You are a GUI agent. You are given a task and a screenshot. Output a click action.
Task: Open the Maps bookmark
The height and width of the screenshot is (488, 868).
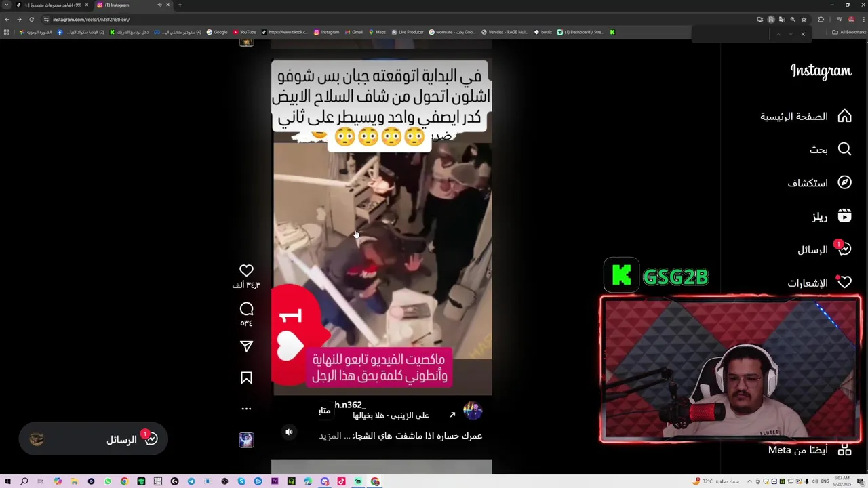pyautogui.click(x=376, y=32)
